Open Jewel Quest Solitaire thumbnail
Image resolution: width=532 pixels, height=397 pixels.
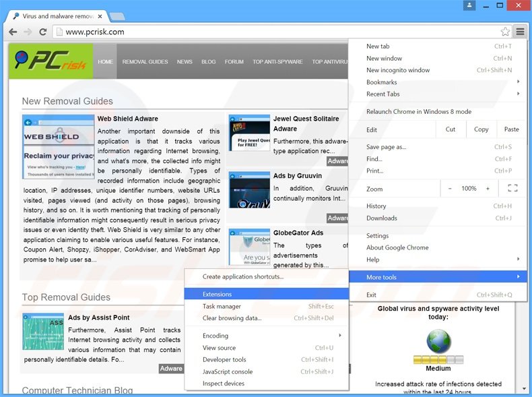pyautogui.click(x=249, y=133)
